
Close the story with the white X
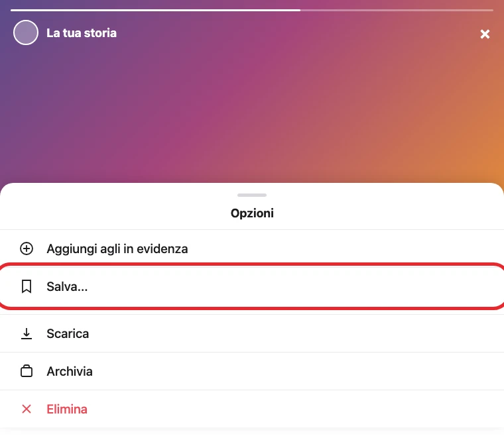485,34
